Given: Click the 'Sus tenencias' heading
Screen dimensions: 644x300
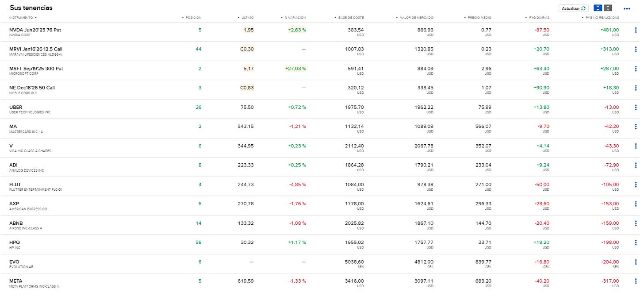Looking at the screenshot, I should pos(31,8).
